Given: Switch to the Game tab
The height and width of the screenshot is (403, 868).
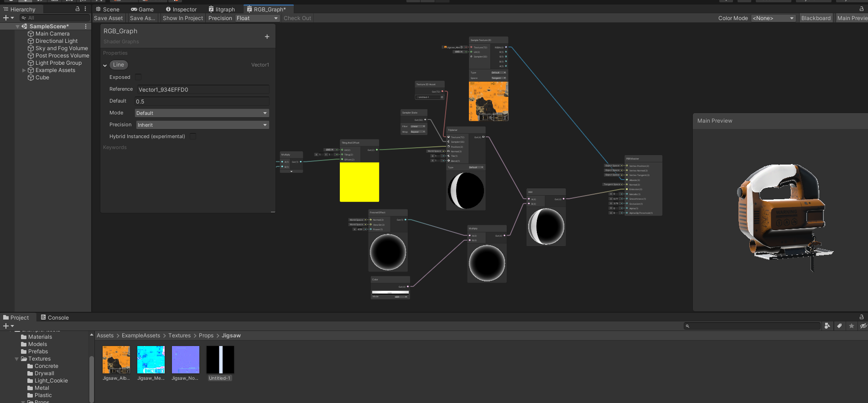Looking at the screenshot, I should coord(142,9).
